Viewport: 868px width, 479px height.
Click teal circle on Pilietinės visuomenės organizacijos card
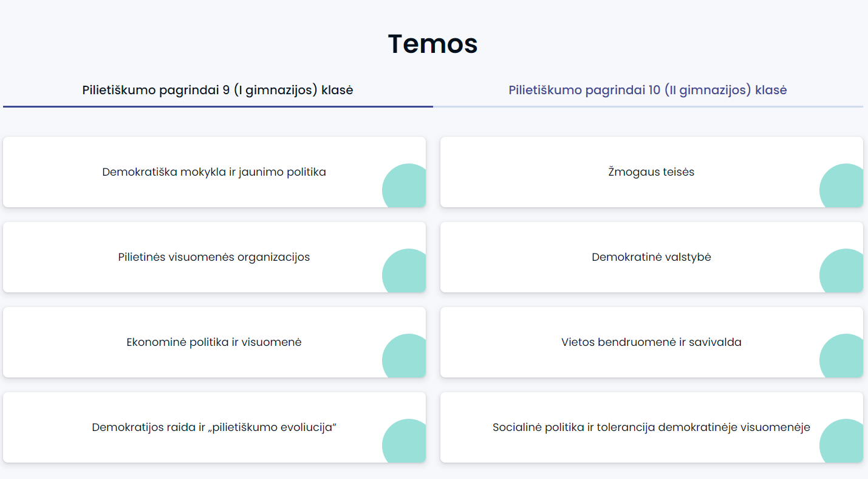pos(405,272)
